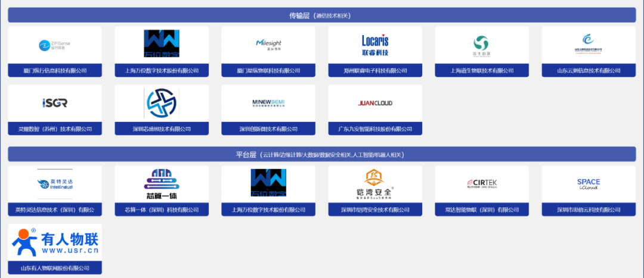Open 英特灵达信息技术（深圳）label
Image resolution: width=644 pixels, height=278 pixels.
55,210
